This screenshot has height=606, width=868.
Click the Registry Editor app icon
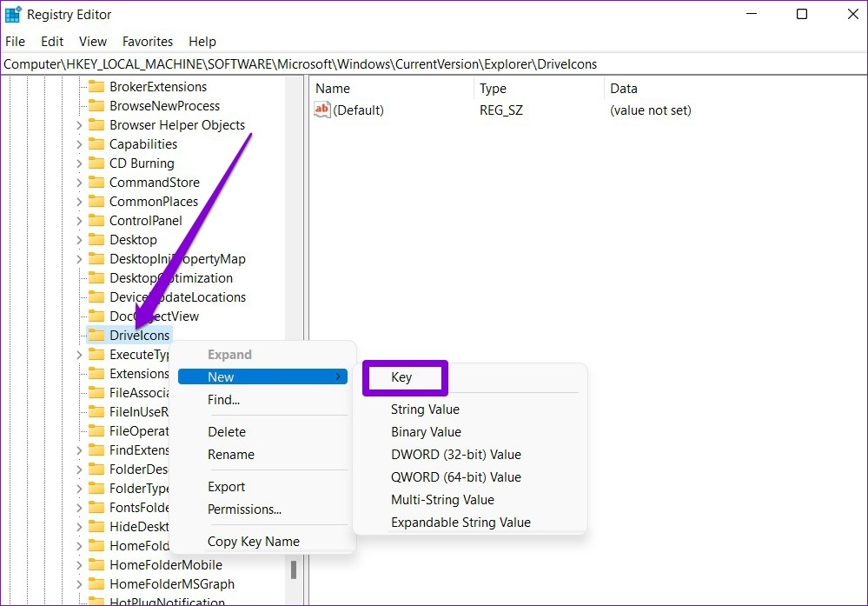click(13, 15)
